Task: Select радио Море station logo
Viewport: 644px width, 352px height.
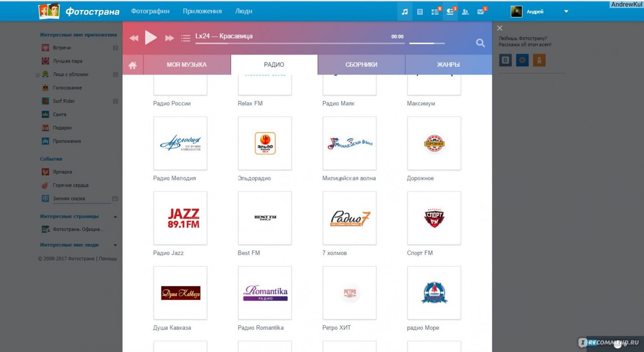Action: (x=434, y=293)
